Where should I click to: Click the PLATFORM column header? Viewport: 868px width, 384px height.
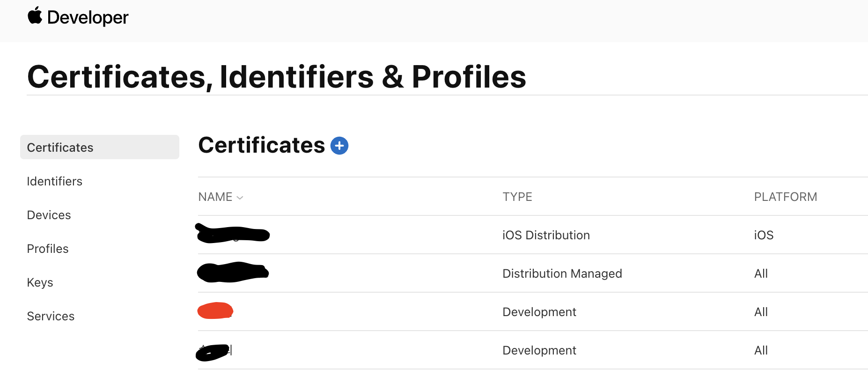tap(786, 197)
